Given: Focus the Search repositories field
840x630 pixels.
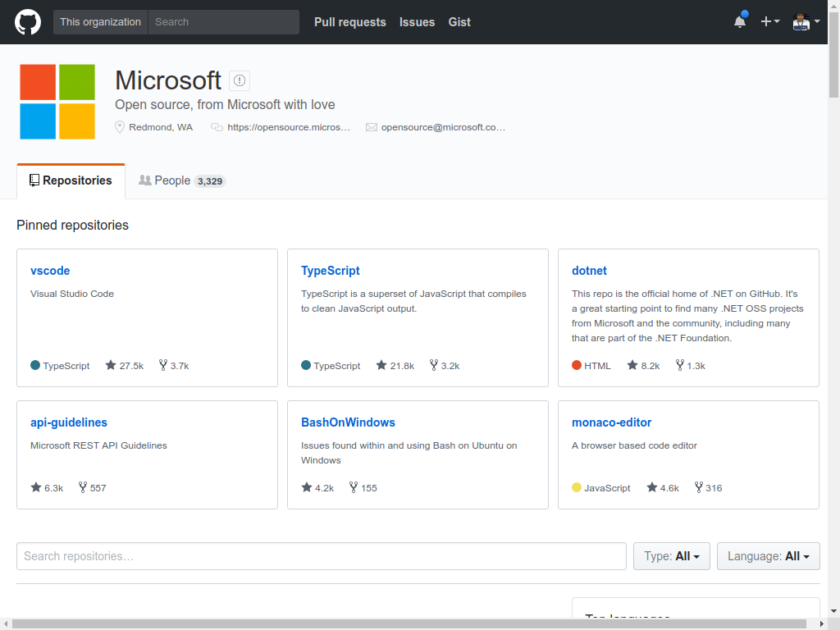Looking at the screenshot, I should pyautogui.click(x=322, y=556).
